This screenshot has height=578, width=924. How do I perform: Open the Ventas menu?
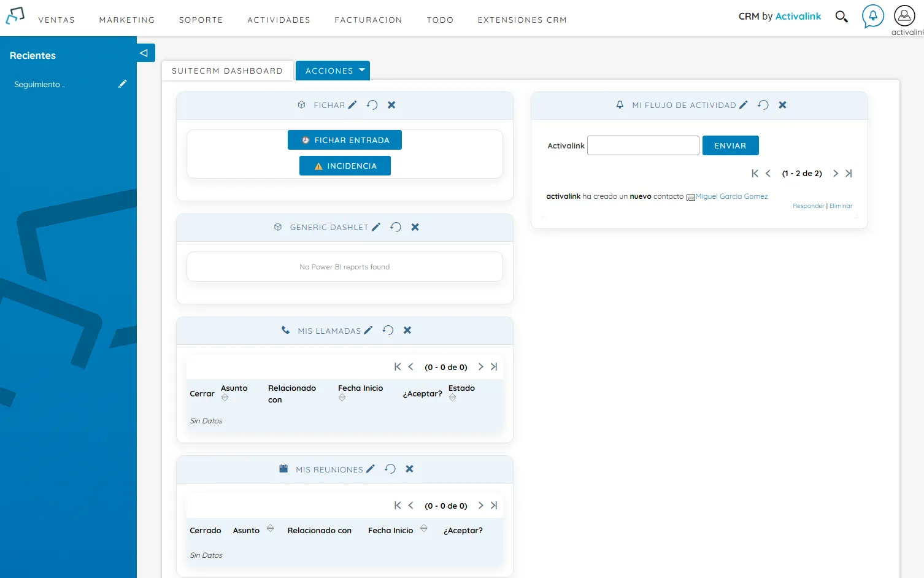(56, 20)
